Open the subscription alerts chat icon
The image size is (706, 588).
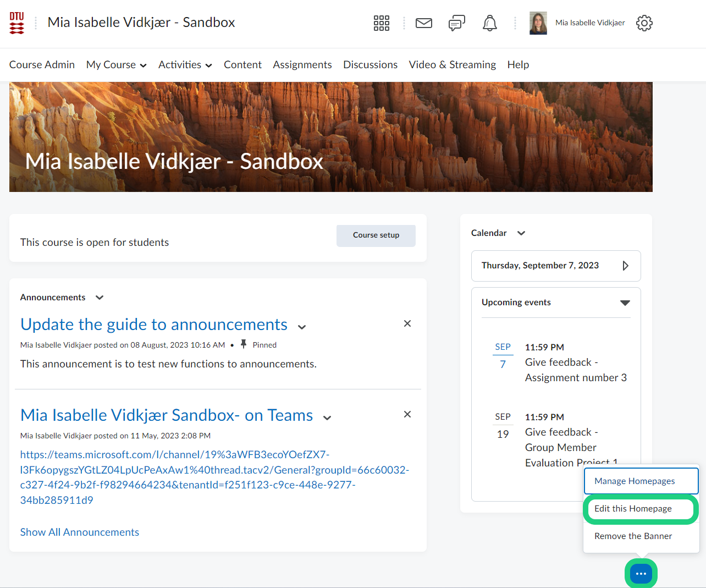coord(456,23)
